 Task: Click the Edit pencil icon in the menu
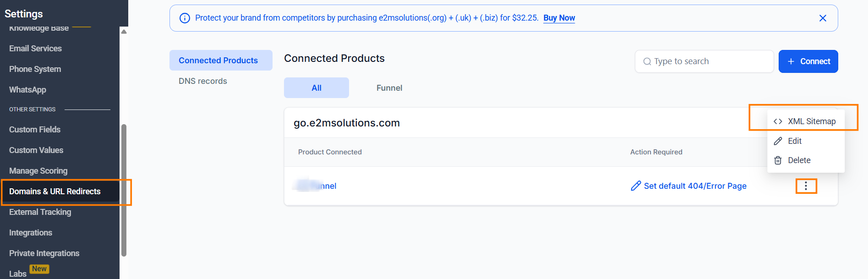pos(778,141)
